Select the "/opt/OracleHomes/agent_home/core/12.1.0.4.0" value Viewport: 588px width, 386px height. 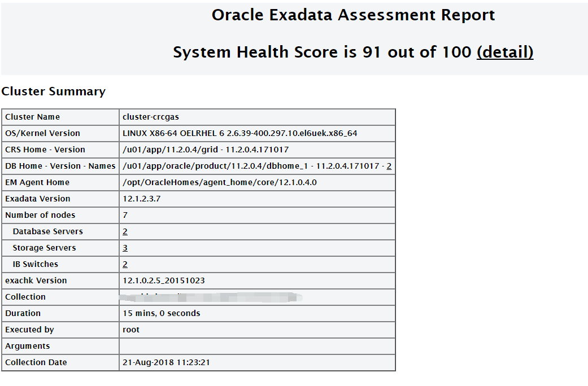(x=220, y=182)
